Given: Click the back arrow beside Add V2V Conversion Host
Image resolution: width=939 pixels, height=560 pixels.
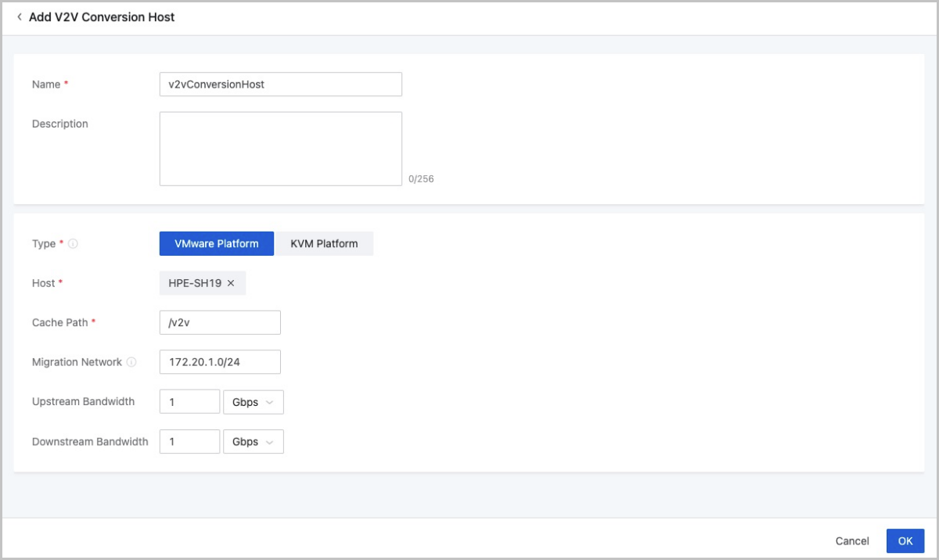Looking at the screenshot, I should pos(20,16).
